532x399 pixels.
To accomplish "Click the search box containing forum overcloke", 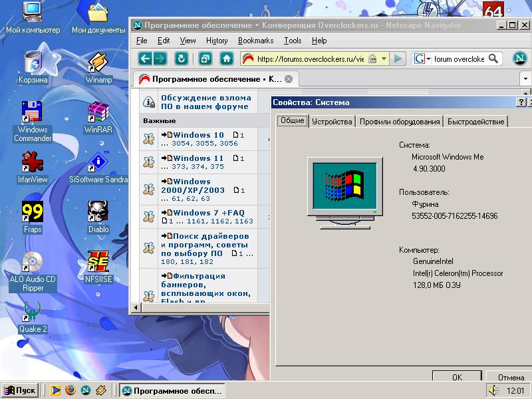I will [x=459, y=59].
